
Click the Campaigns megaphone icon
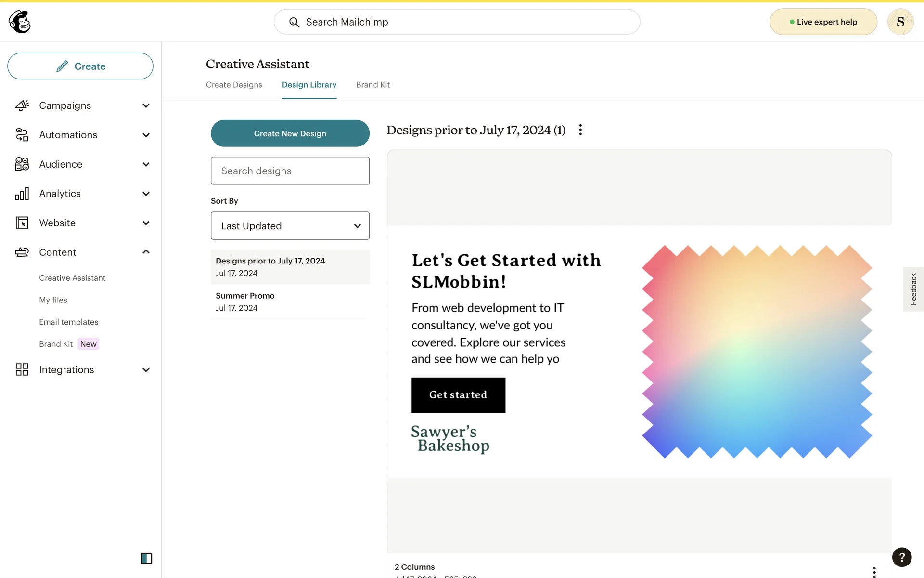pos(22,105)
